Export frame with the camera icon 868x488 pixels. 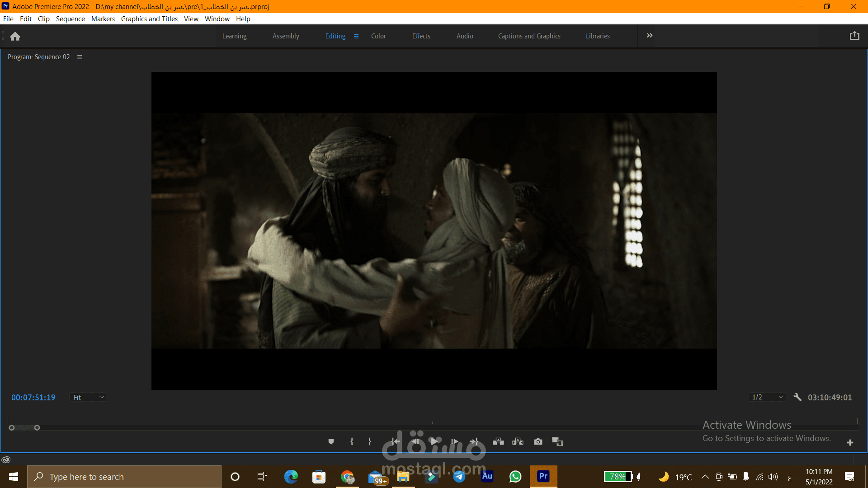538,441
